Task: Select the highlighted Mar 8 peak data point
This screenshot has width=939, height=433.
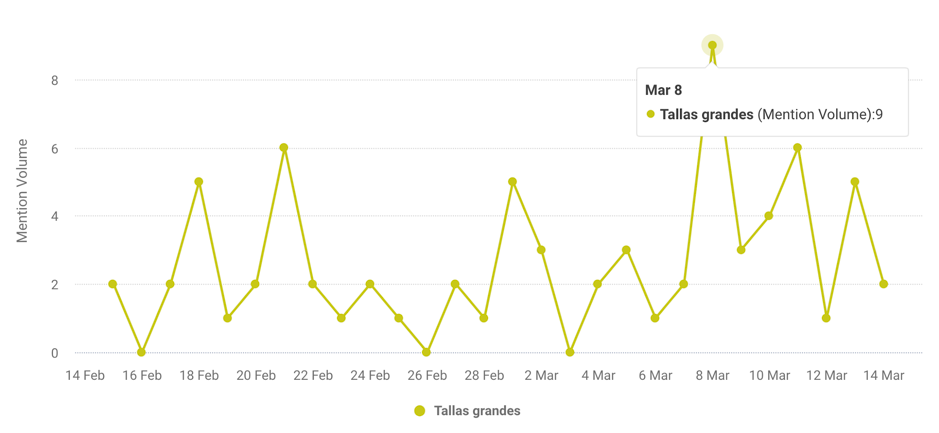Action: pyautogui.click(x=712, y=45)
